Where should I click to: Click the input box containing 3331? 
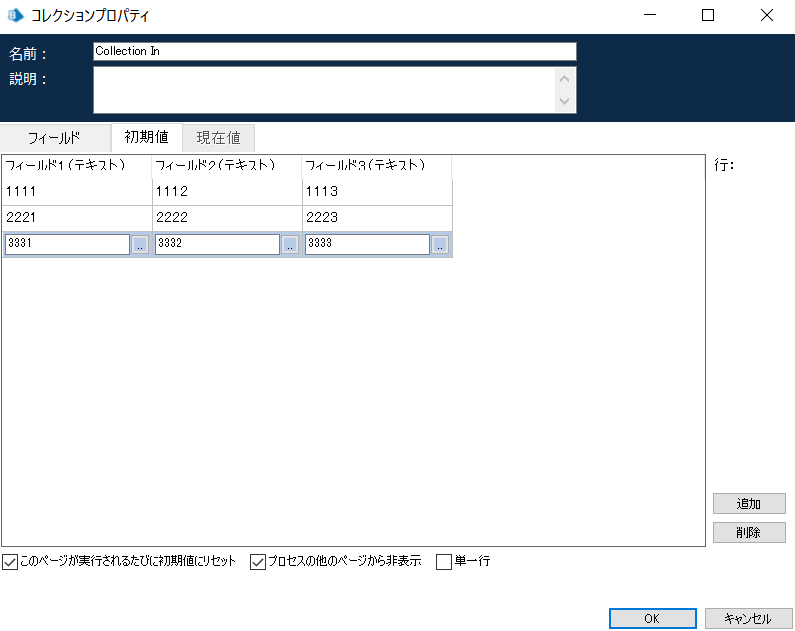(67, 244)
